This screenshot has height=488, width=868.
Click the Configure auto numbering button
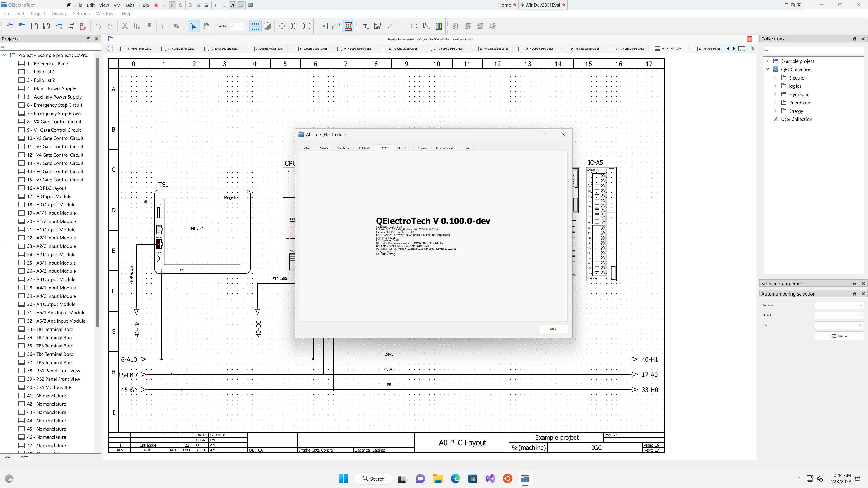coord(839,336)
